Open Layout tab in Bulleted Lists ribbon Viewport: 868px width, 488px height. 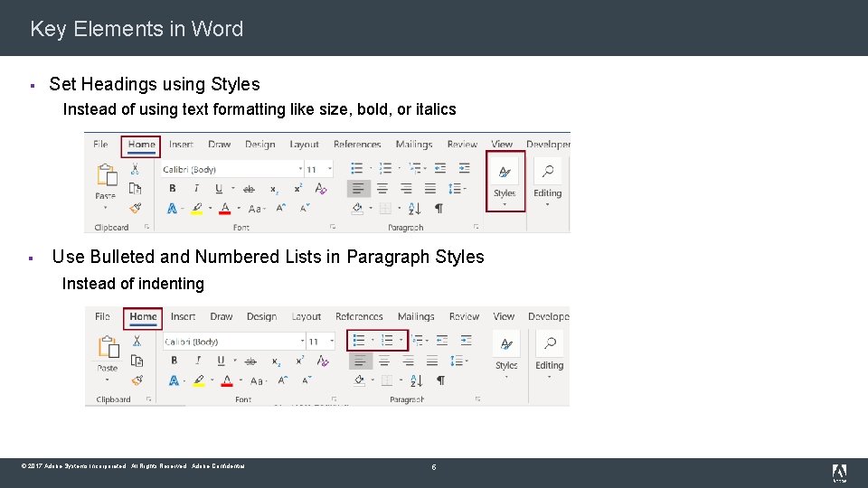coord(307,316)
